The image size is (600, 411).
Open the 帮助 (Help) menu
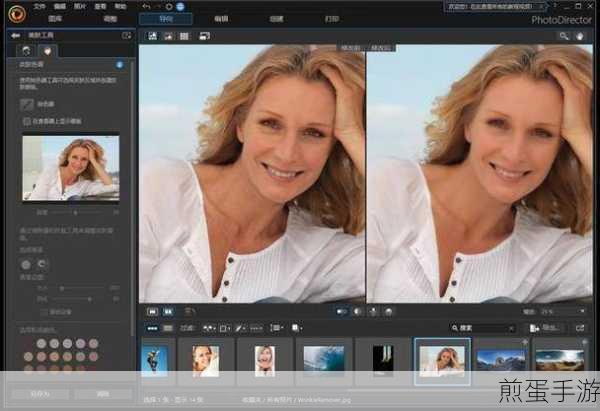point(121,6)
